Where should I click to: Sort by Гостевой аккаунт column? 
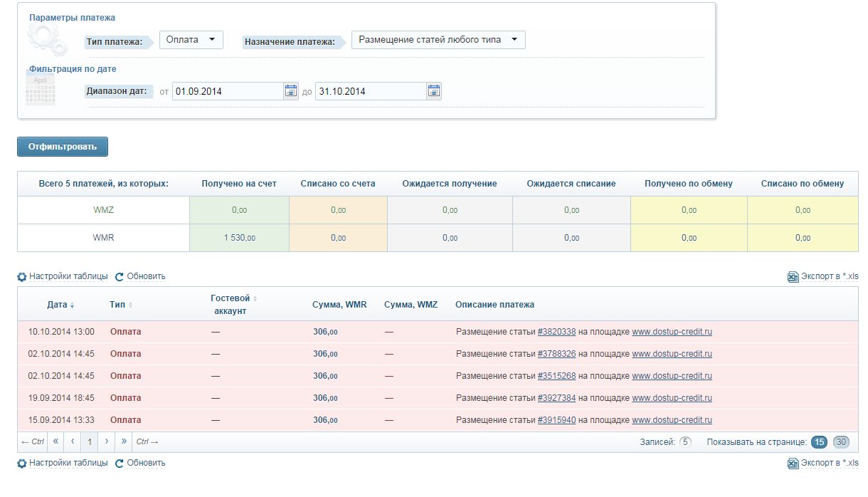pos(255,299)
